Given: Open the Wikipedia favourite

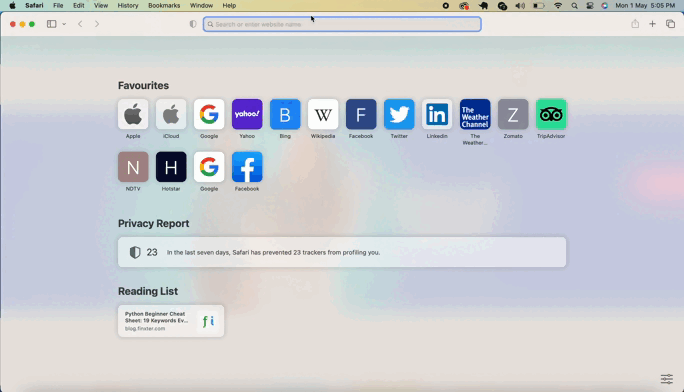Looking at the screenshot, I should (323, 114).
